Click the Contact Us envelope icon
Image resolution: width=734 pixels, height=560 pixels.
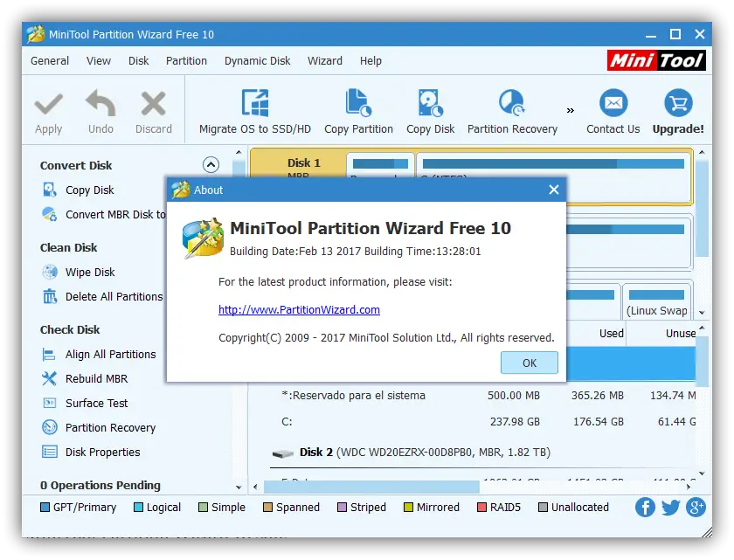pos(613,103)
